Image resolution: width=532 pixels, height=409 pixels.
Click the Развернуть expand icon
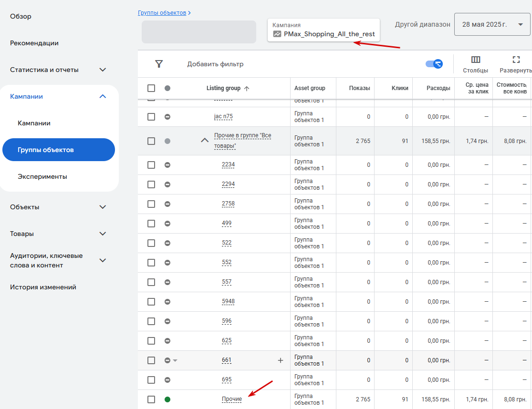(x=516, y=60)
